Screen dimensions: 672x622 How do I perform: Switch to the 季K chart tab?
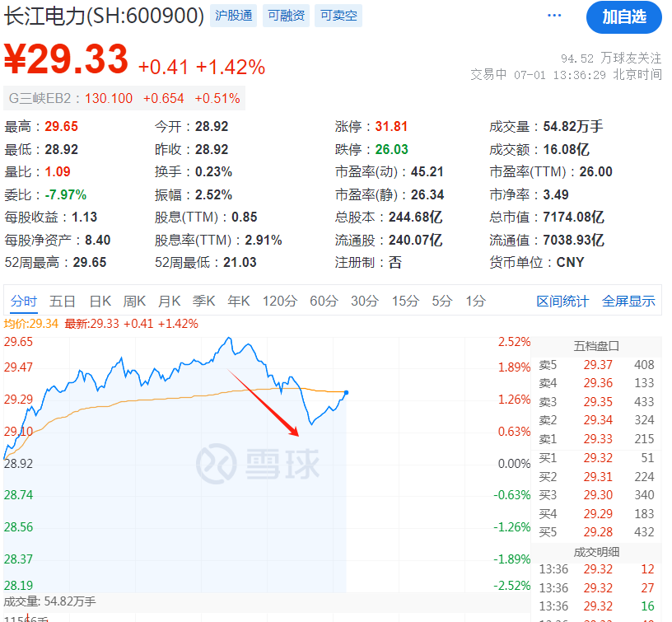pyautogui.click(x=203, y=301)
